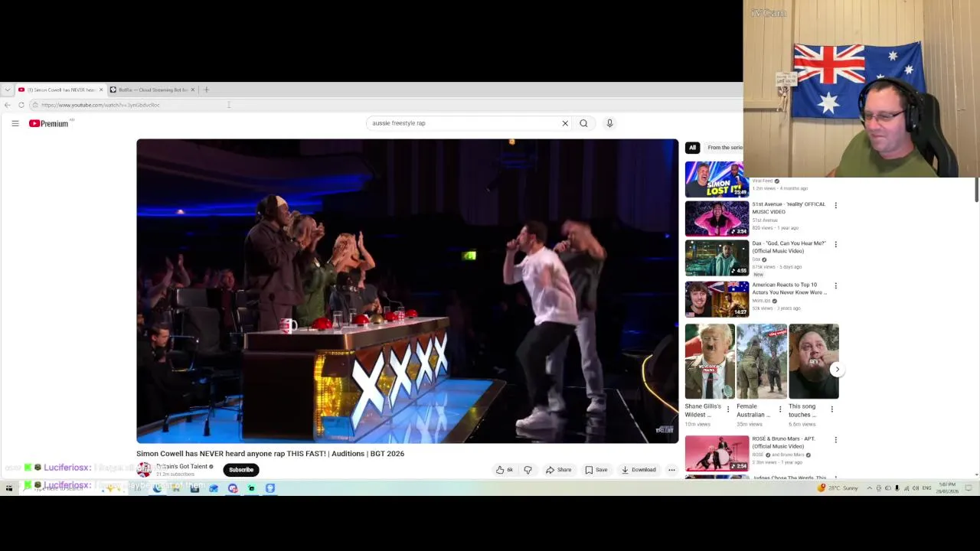Download the video

click(639, 470)
